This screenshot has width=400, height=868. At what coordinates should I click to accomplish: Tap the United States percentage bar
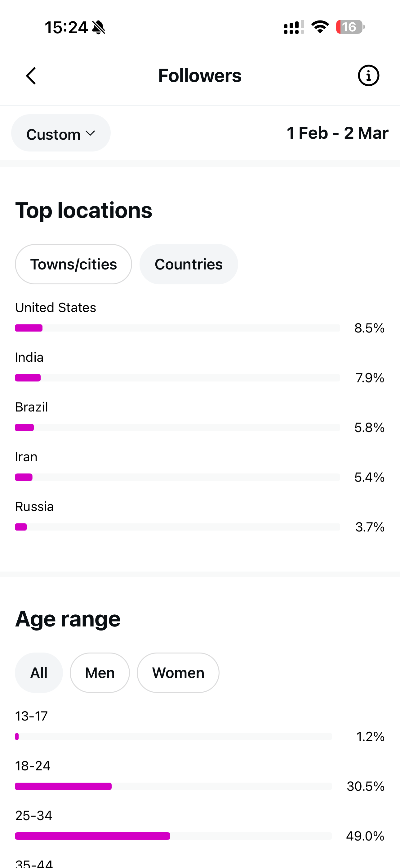(x=177, y=328)
